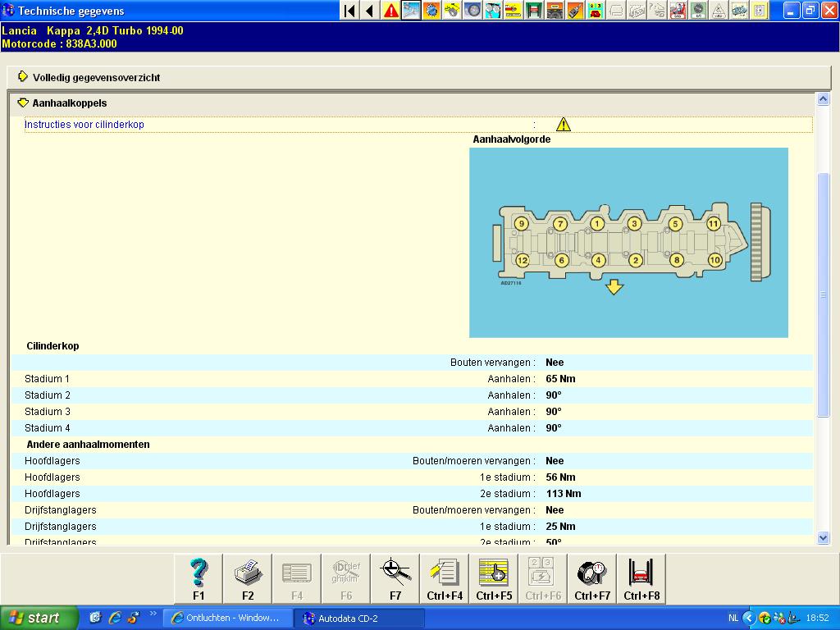The width and height of the screenshot is (840, 630).
Task: Click the NL language indicator in tray
Action: coord(733,619)
